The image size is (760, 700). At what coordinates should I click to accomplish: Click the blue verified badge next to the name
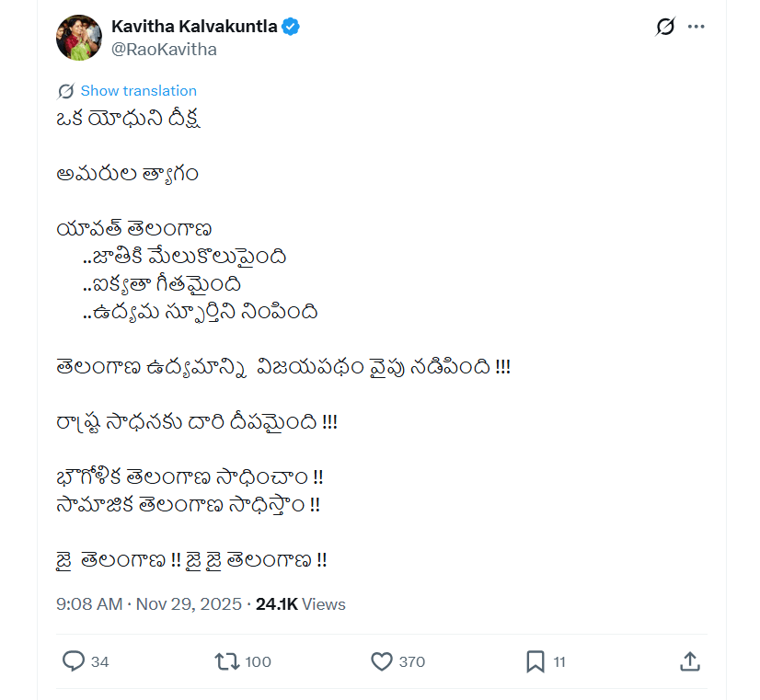pos(291,27)
